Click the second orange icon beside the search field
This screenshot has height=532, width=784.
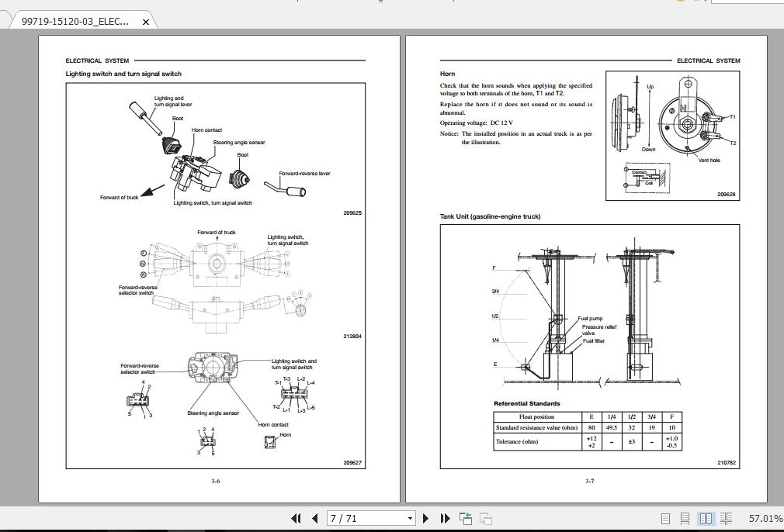click(696, 3)
